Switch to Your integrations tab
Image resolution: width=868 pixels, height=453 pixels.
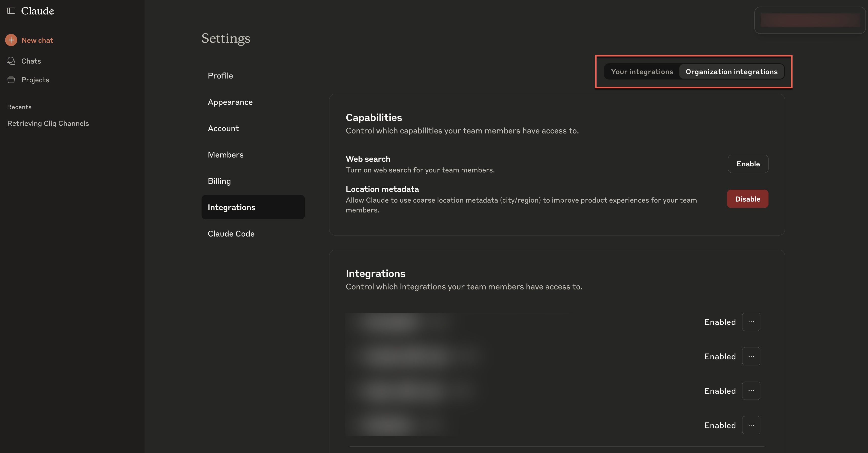click(642, 72)
